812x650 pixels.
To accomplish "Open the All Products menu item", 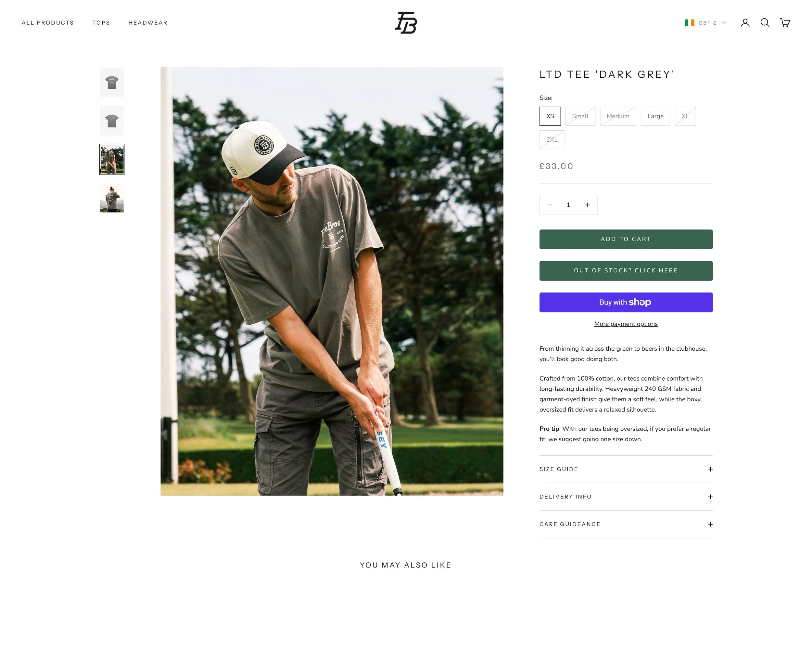I will (48, 23).
